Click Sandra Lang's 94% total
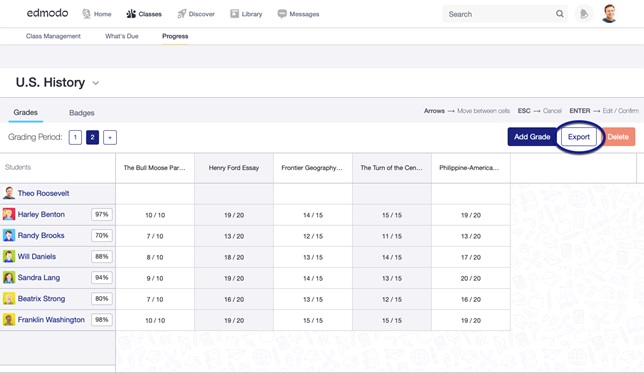The width and height of the screenshot is (644, 373). click(x=101, y=278)
